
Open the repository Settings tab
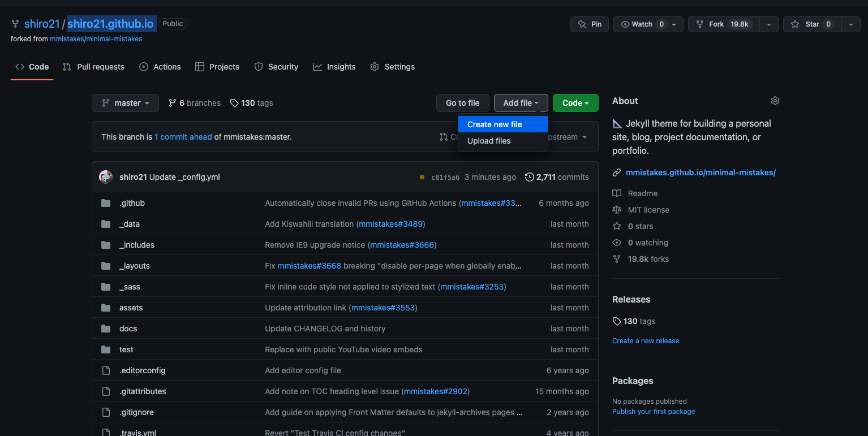pos(393,67)
